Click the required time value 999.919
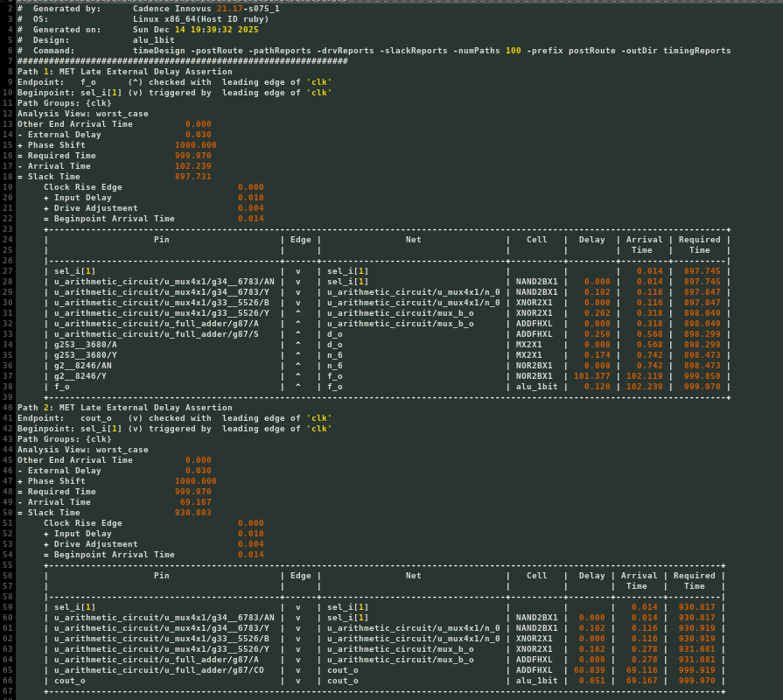 pos(696,669)
